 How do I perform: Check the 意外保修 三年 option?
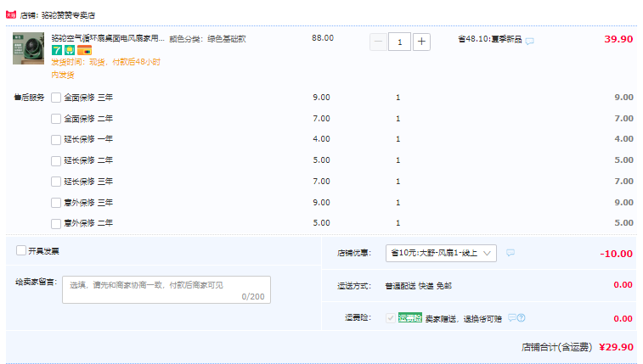click(x=56, y=203)
